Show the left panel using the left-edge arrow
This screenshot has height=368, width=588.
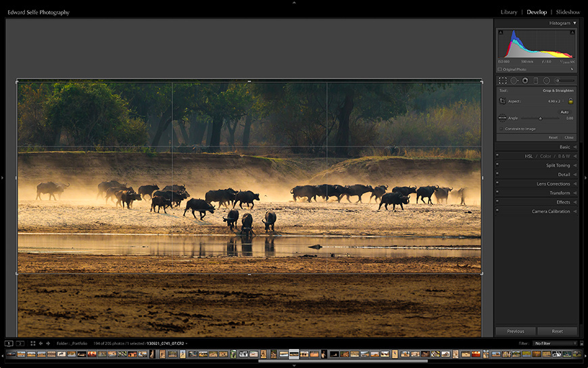tap(2, 178)
